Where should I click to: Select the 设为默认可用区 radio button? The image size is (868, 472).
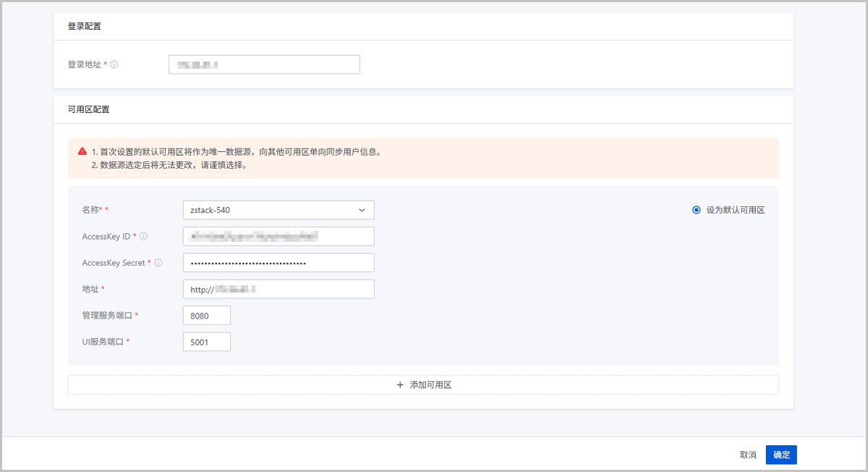click(x=696, y=210)
